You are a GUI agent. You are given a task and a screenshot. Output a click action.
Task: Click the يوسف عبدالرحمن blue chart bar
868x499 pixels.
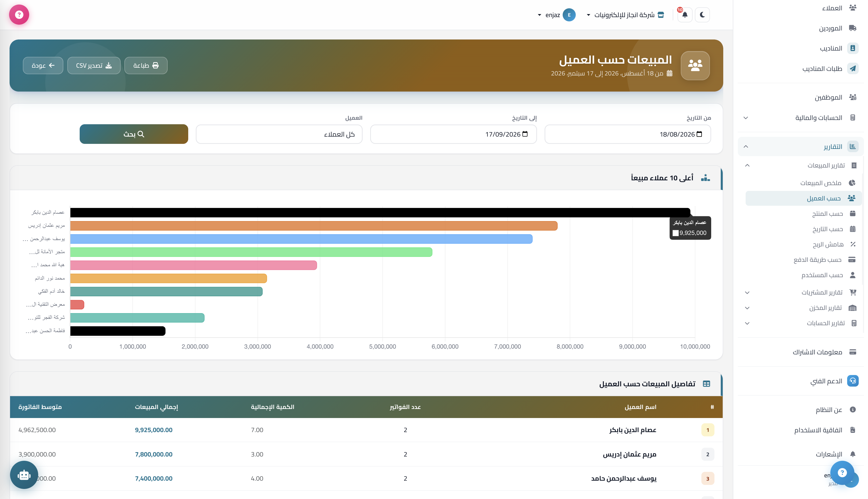pos(301,239)
